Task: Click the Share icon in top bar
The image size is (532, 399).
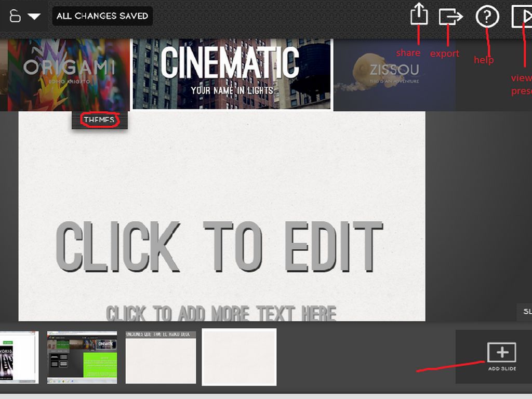Action: tap(419, 15)
